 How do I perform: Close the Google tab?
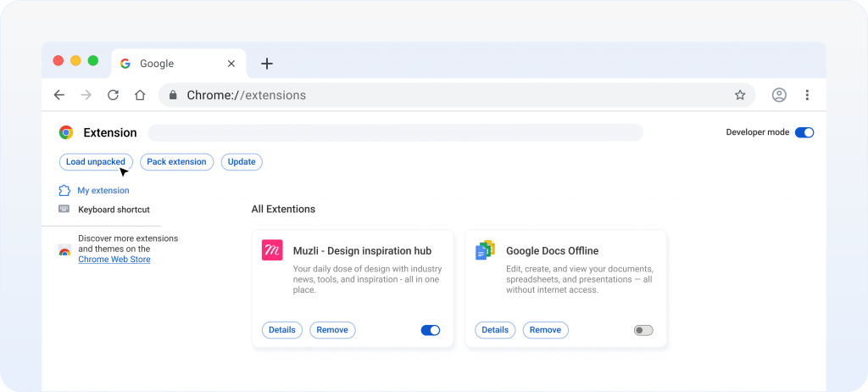coord(231,64)
